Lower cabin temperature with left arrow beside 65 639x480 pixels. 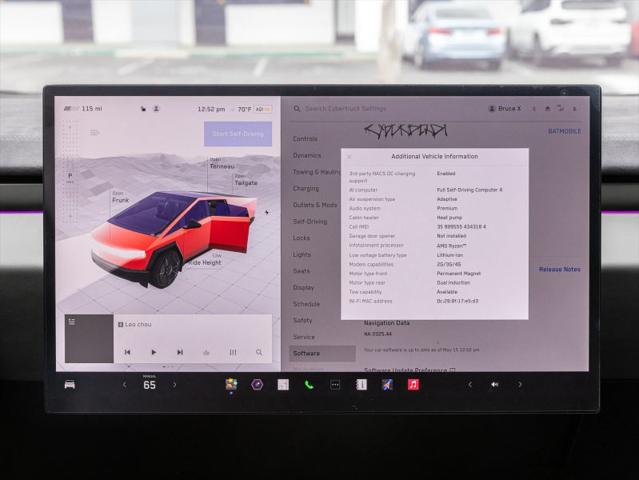coord(125,385)
